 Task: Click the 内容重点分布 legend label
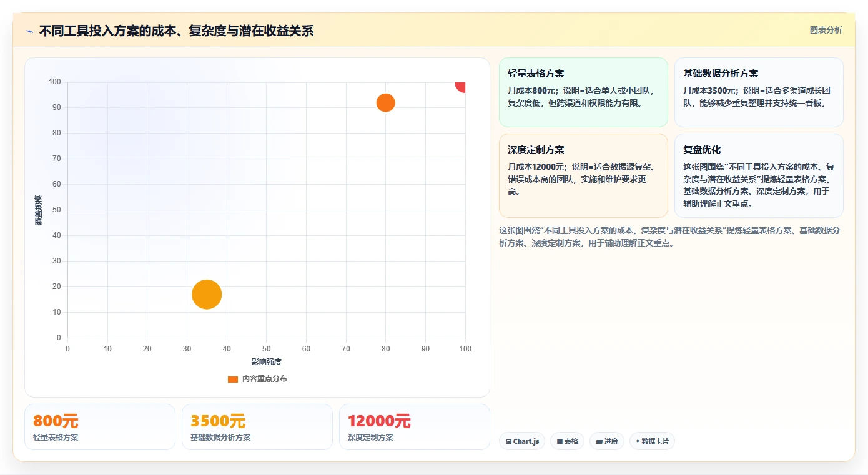click(x=265, y=379)
